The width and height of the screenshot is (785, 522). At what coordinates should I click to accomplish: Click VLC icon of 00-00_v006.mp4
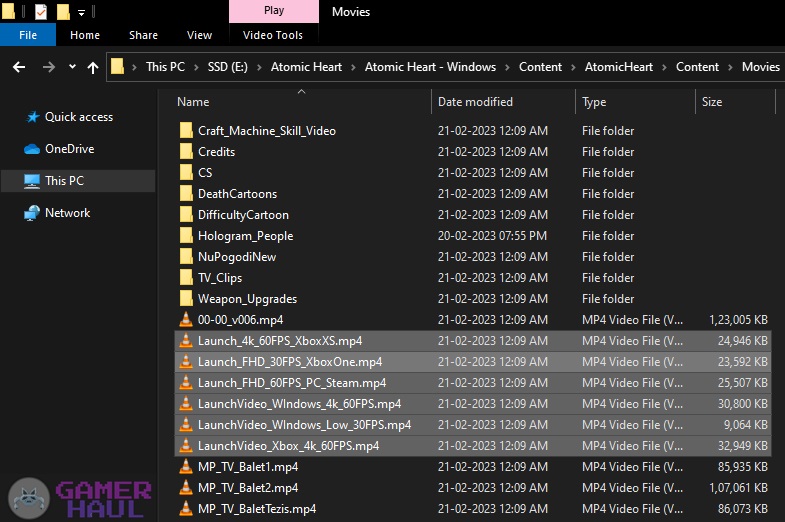tap(186, 319)
